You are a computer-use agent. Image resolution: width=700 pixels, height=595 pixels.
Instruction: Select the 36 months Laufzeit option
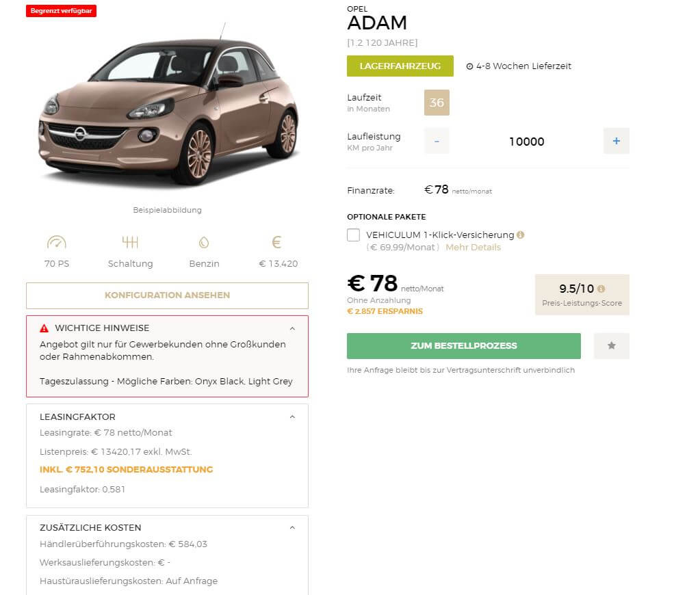(x=437, y=103)
